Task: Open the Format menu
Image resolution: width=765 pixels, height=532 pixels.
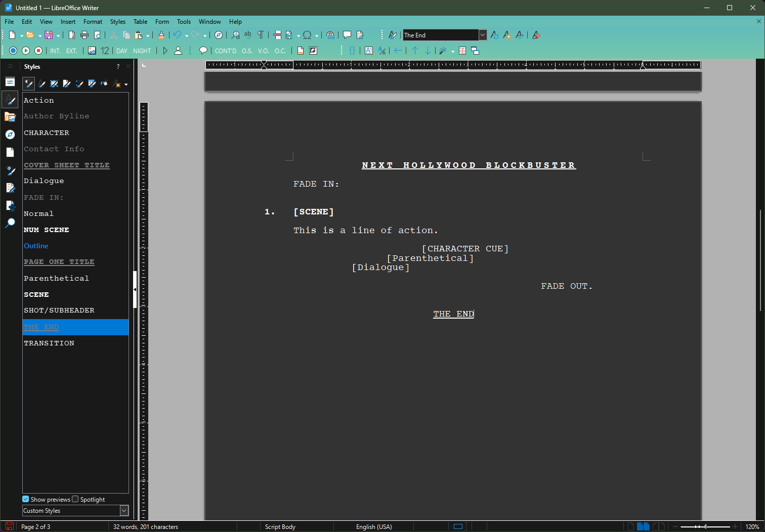Action: [93, 22]
